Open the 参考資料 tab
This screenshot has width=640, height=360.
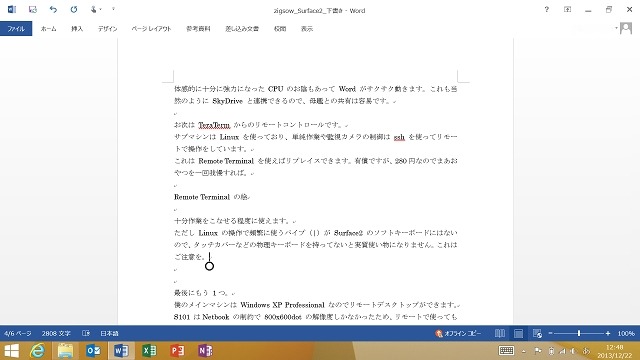tap(198, 29)
